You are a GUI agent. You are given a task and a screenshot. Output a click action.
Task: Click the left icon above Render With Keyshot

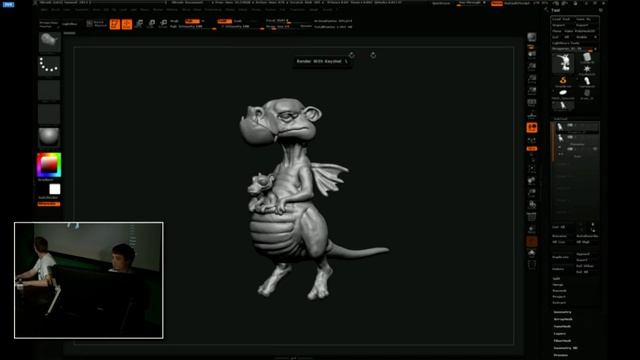point(352,55)
